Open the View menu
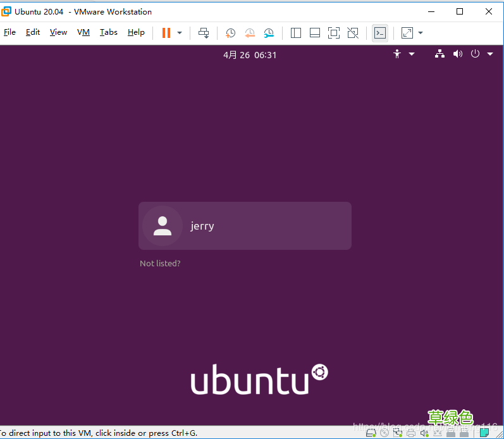The height and width of the screenshot is (439, 504). 58,32
